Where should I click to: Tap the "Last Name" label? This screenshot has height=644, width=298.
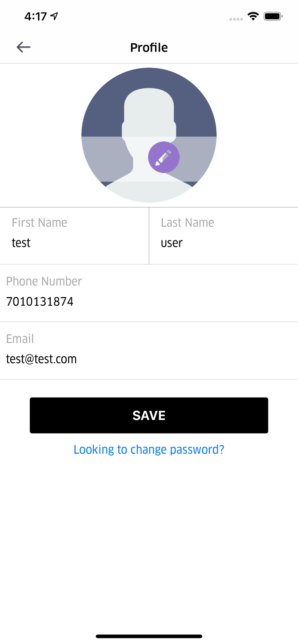(x=187, y=222)
